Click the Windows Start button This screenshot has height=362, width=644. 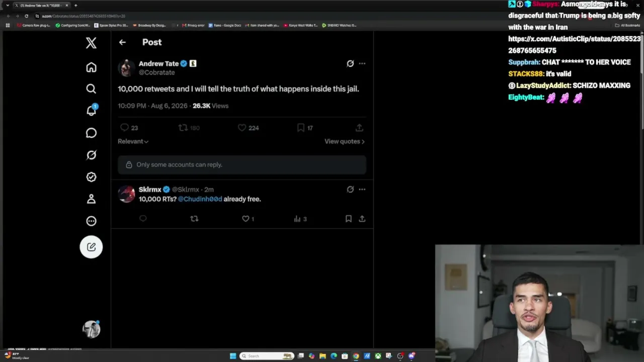(233, 356)
